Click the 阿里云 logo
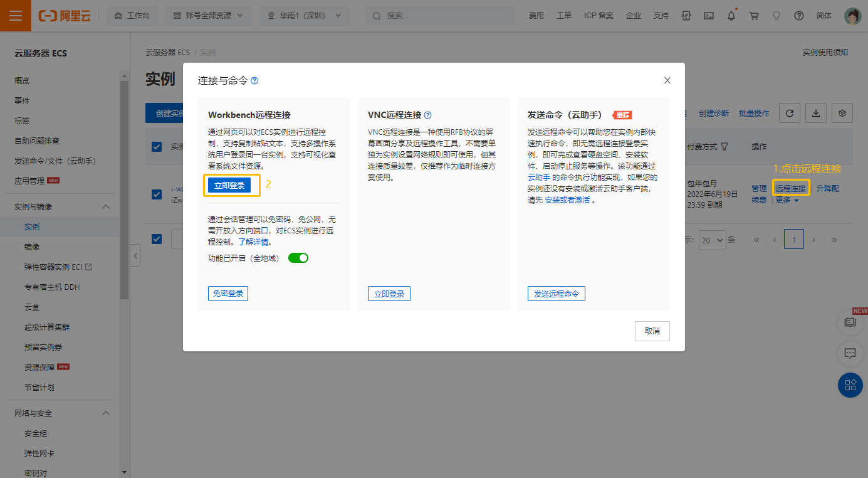The width and height of the screenshot is (868, 478). click(x=65, y=16)
